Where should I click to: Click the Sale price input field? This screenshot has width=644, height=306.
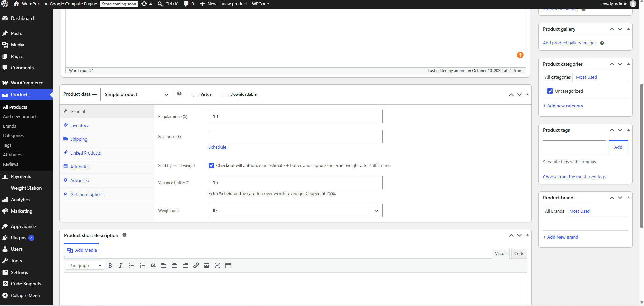tap(295, 136)
